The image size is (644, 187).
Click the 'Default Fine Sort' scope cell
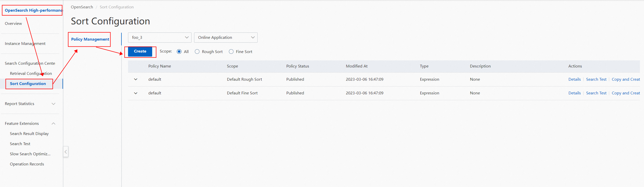tap(242, 93)
